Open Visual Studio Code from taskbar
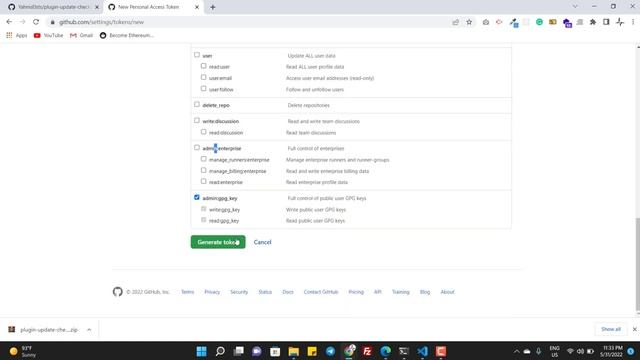This screenshot has height=360, width=640. tap(422, 351)
